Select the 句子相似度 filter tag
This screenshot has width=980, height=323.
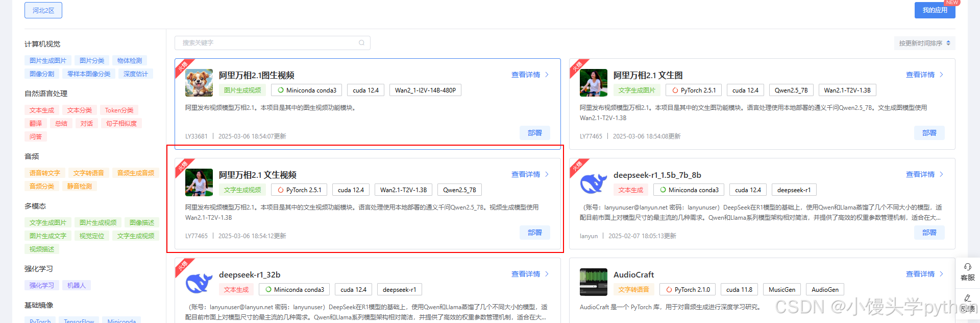(x=121, y=123)
